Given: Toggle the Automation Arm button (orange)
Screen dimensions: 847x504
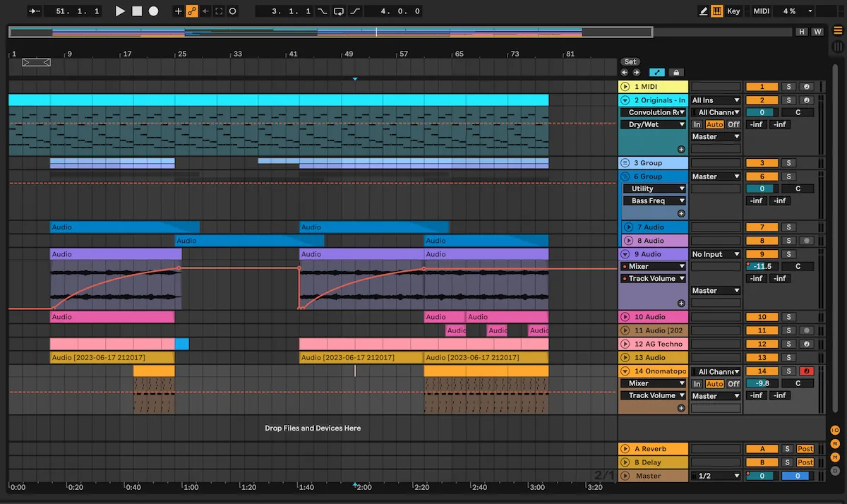Looking at the screenshot, I should [x=192, y=11].
